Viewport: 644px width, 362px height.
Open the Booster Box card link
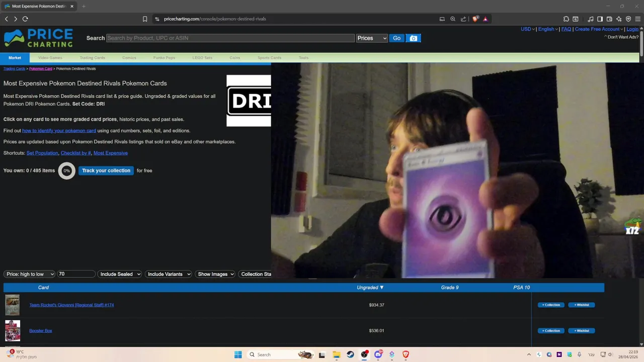(x=41, y=331)
